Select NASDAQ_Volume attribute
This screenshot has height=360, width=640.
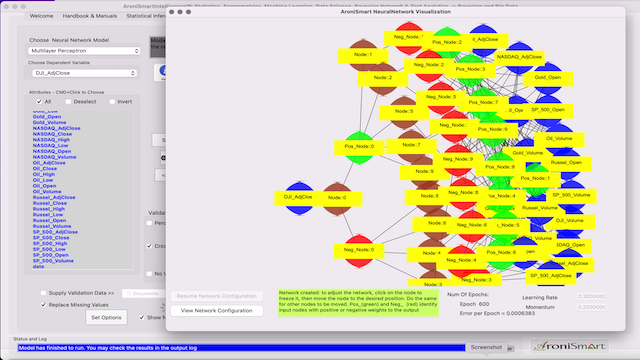point(54,157)
